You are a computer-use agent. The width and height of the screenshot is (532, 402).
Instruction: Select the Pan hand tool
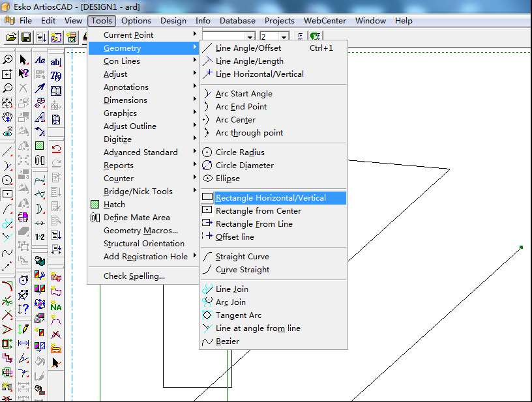tap(7, 117)
